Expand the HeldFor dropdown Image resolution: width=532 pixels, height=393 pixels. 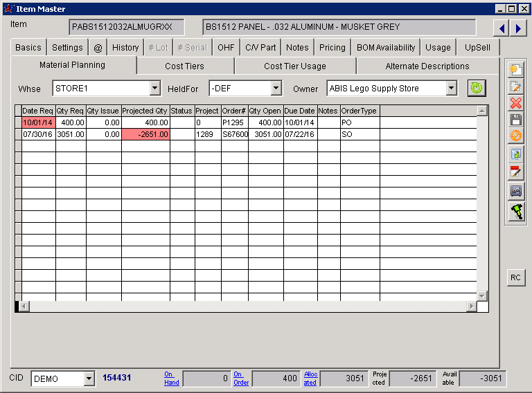[276, 89]
